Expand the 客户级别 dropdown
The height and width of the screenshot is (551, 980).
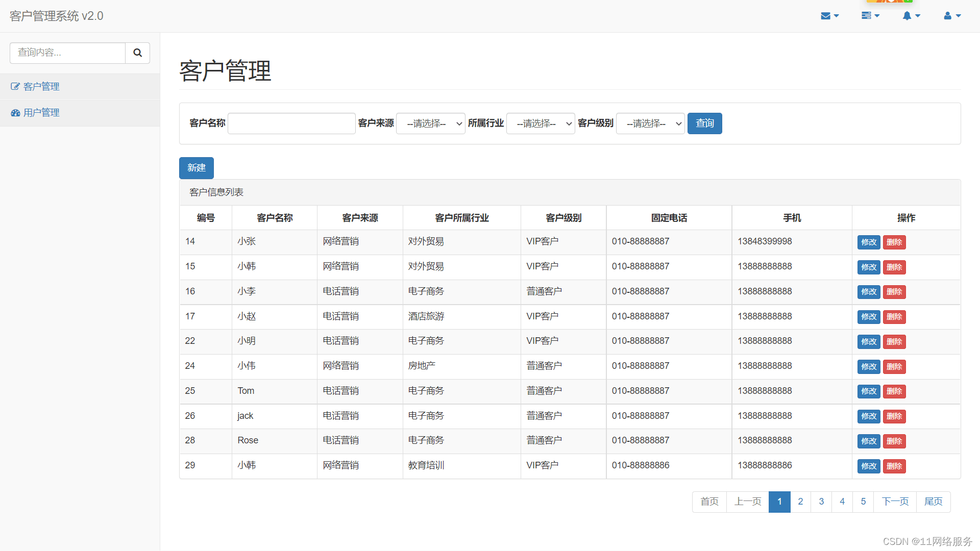pos(650,123)
